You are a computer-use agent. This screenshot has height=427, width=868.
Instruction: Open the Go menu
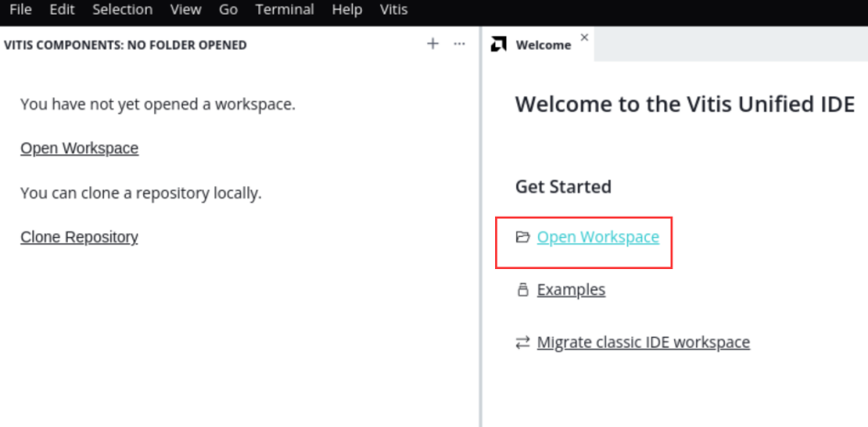[x=228, y=9]
